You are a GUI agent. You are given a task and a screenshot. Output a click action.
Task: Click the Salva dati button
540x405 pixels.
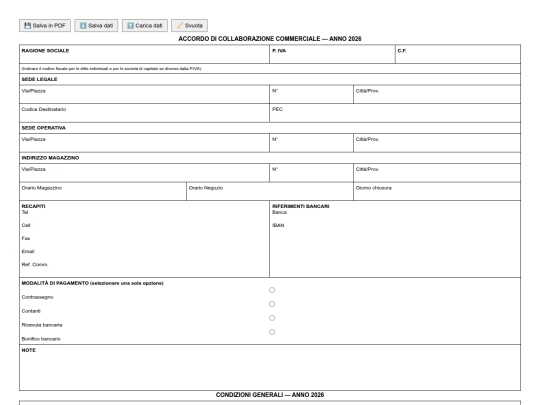coord(96,25)
